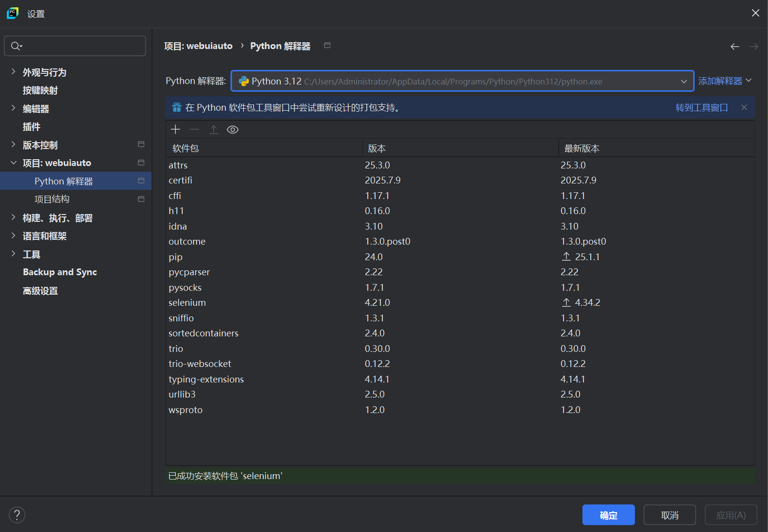768x532 pixels.
Task: Dismiss the packaging support banner
Action: click(744, 107)
